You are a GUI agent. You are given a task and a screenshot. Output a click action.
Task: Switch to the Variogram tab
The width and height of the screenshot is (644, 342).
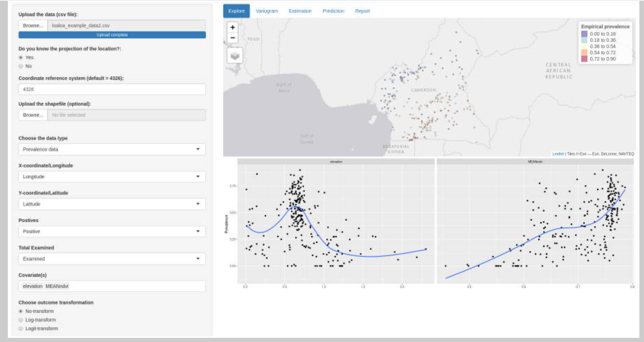pos(267,11)
